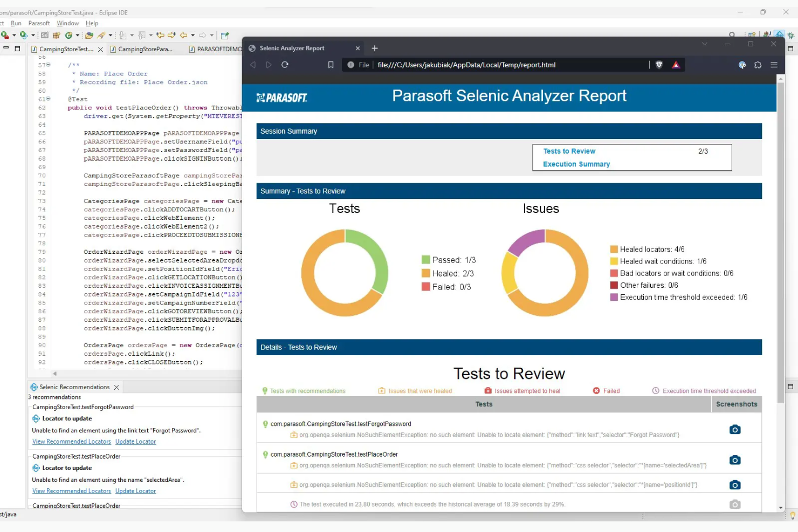
Task: Click the lightbulb icon beside testPlaceOrder
Action: point(266,454)
